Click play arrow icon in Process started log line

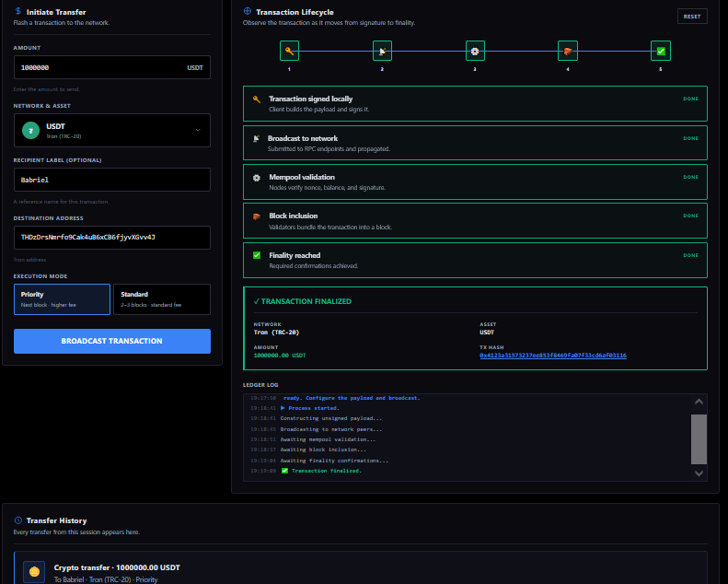(x=283, y=408)
